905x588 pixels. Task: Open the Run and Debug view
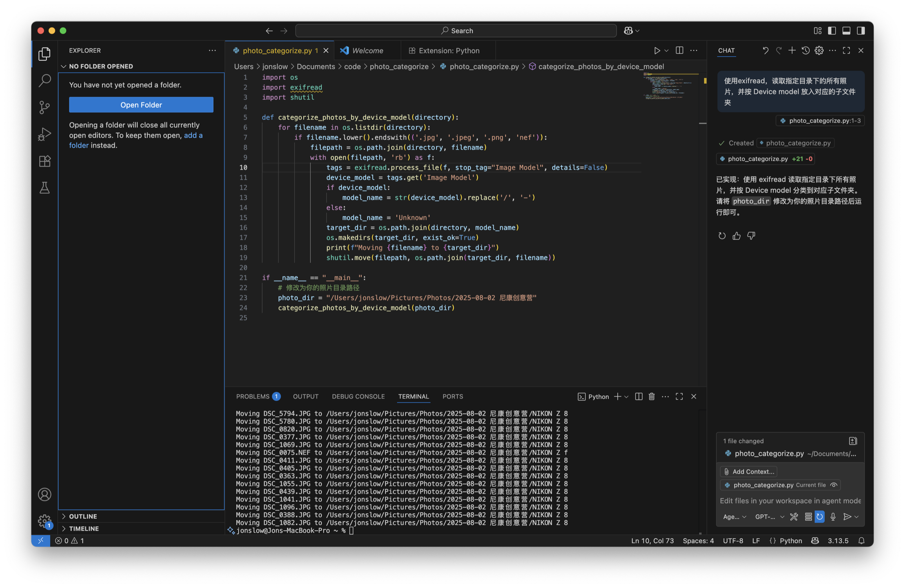(45, 134)
